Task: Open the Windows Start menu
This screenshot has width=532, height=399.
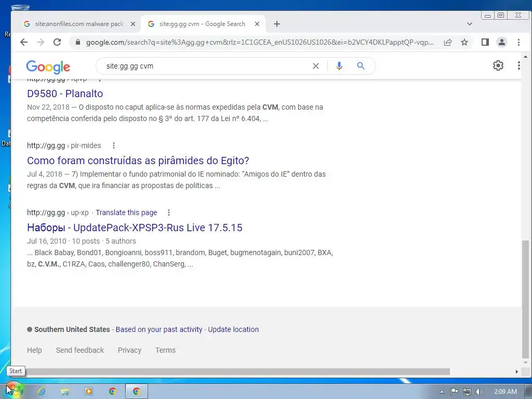Action: 13,390
